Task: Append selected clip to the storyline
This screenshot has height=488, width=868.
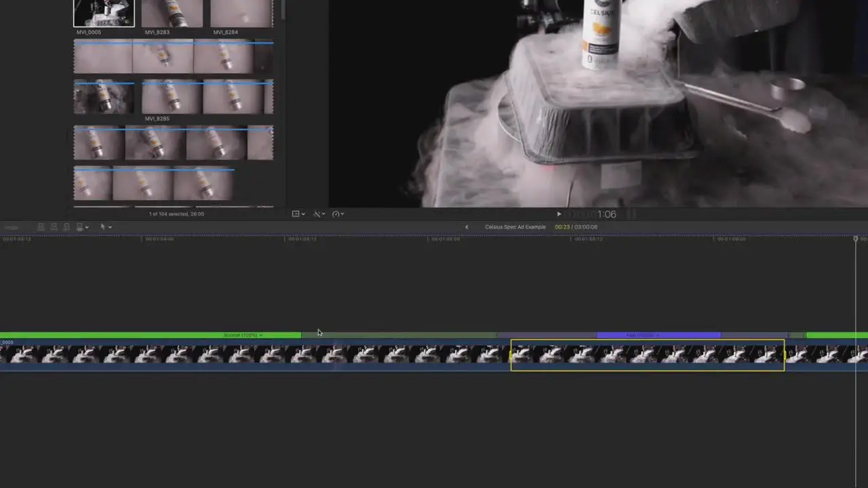Action: tap(66, 227)
